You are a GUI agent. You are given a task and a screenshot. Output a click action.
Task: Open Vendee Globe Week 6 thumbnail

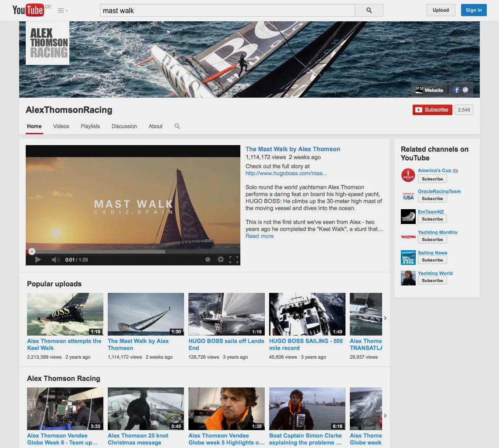(65, 409)
